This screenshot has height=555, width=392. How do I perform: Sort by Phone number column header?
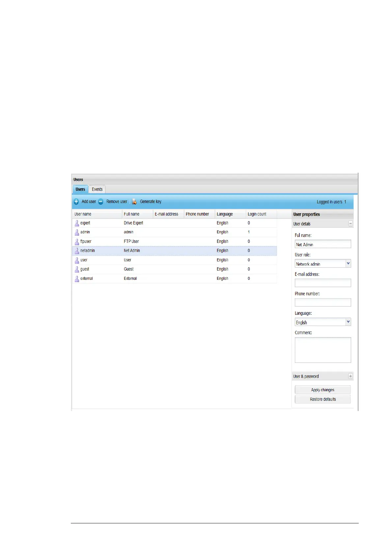click(199, 214)
